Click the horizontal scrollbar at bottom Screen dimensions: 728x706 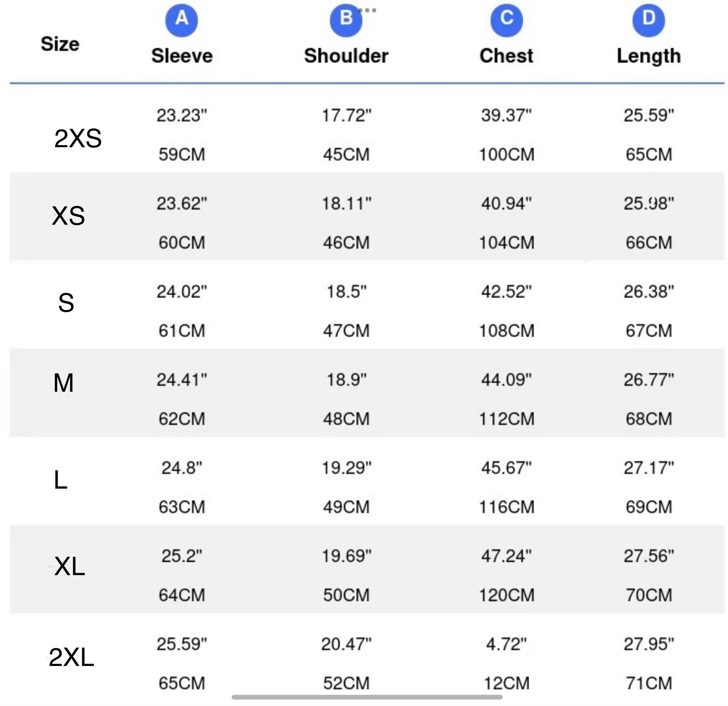(x=367, y=697)
